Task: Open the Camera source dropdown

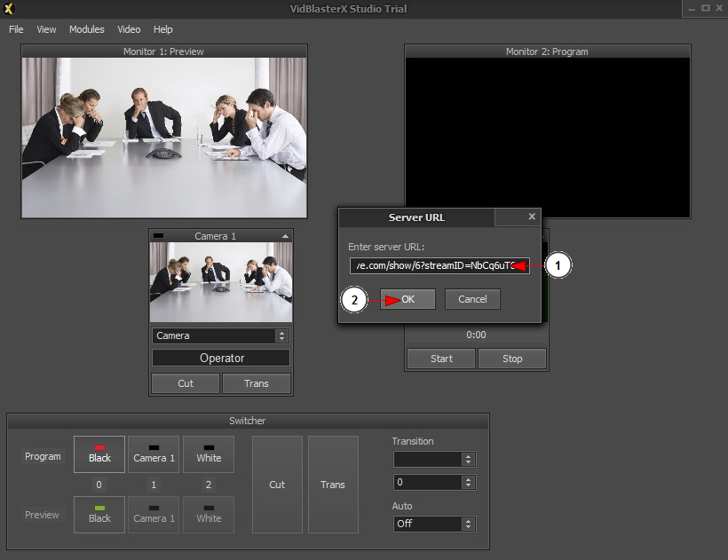Action: (x=220, y=335)
